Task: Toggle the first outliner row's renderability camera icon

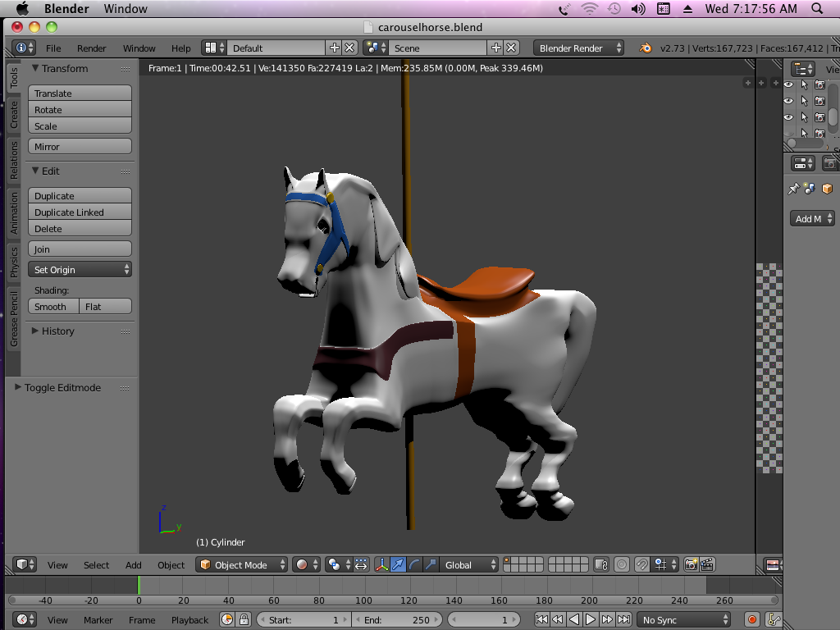Action: 819,84
